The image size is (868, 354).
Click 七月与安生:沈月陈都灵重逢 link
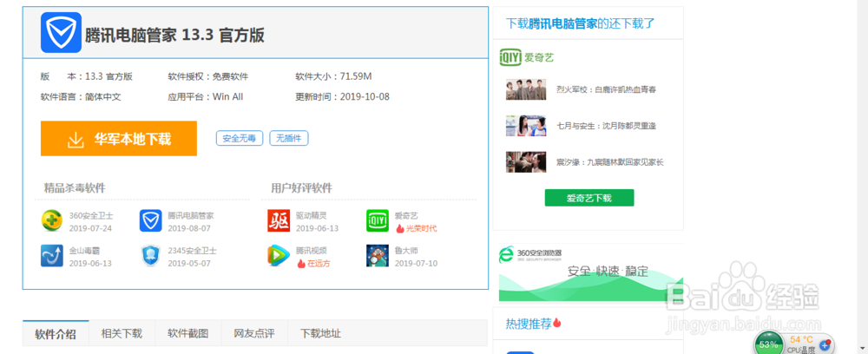pos(606,126)
